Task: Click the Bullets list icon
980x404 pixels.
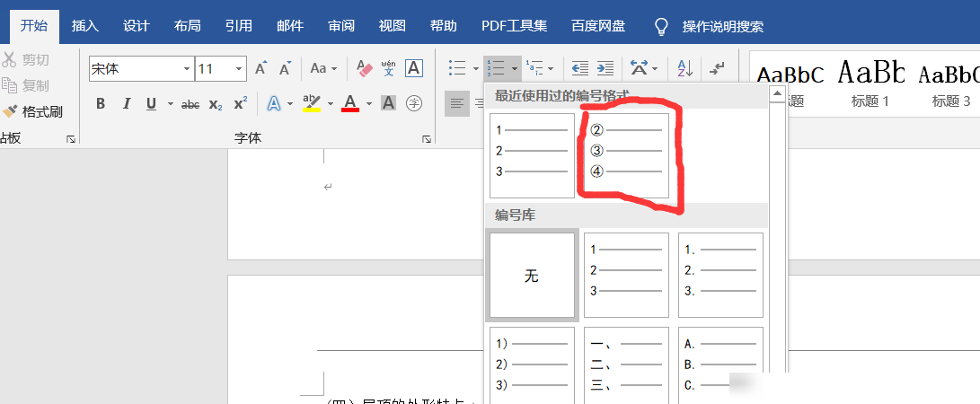Action: [x=457, y=68]
